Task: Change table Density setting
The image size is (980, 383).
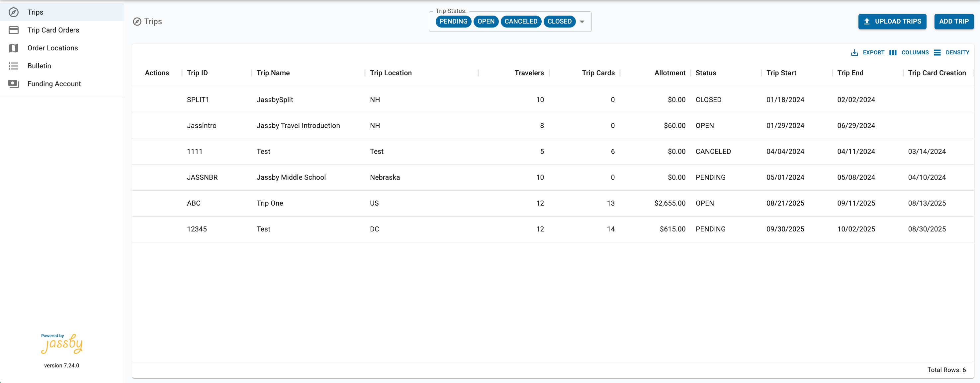Action: (x=951, y=52)
